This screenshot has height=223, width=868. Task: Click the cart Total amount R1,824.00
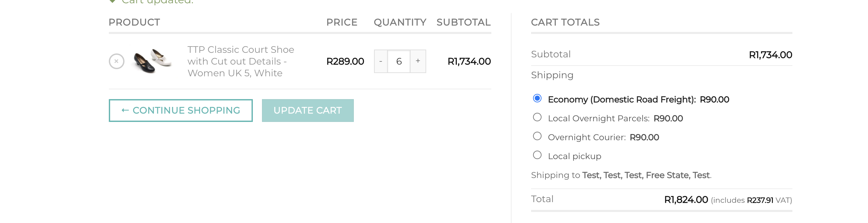coord(686,200)
